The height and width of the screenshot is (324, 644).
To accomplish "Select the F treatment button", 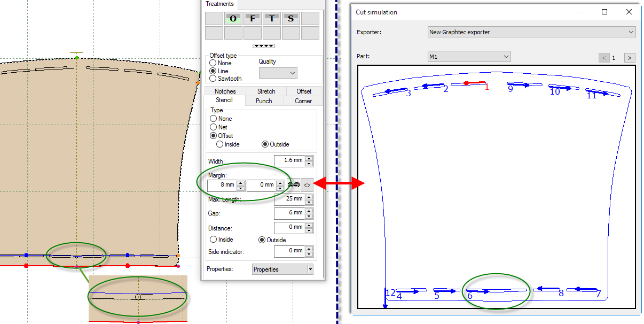I will click(253, 18).
